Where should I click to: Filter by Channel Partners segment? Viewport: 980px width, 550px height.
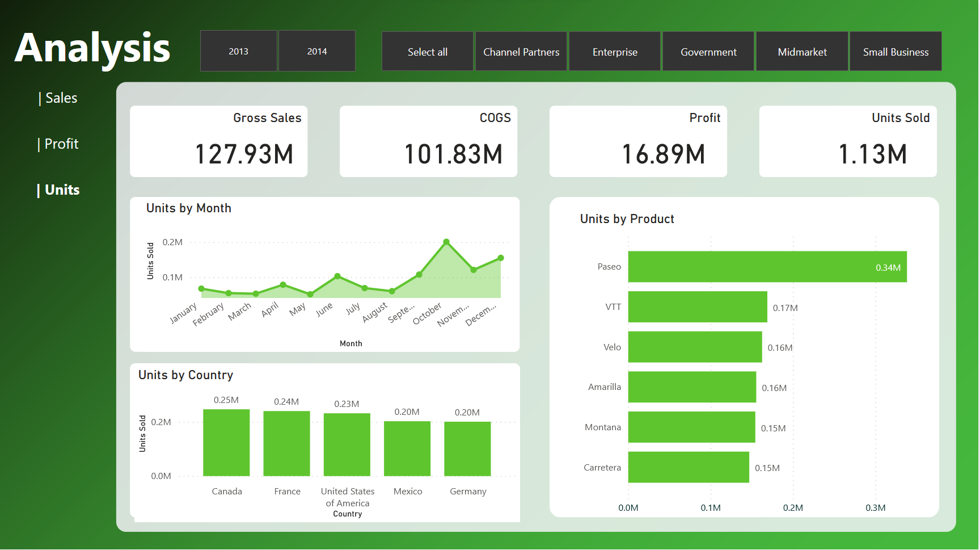(521, 51)
